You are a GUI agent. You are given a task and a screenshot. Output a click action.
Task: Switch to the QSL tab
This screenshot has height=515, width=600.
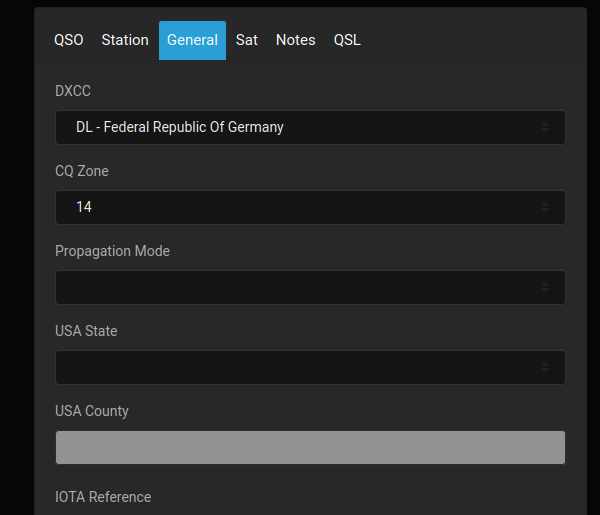click(347, 40)
